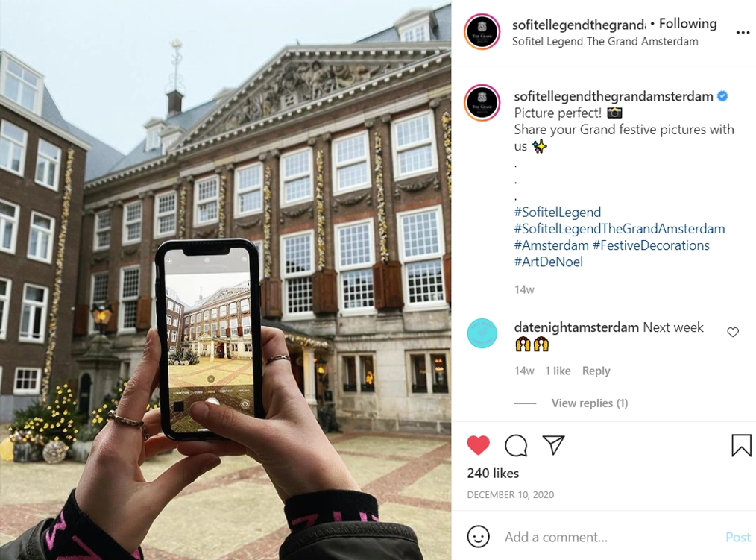Open the #FestiveDecorations hashtag link
756x560 pixels.
(x=651, y=245)
